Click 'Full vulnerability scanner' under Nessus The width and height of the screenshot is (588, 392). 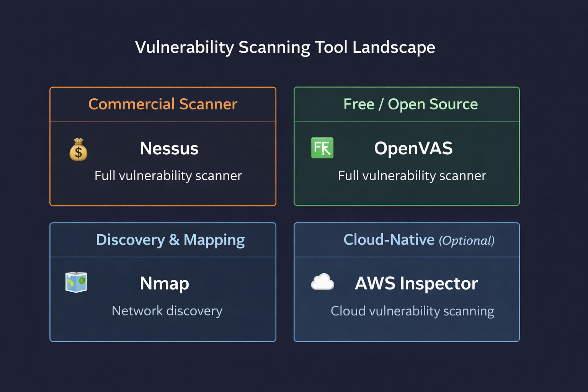(168, 176)
